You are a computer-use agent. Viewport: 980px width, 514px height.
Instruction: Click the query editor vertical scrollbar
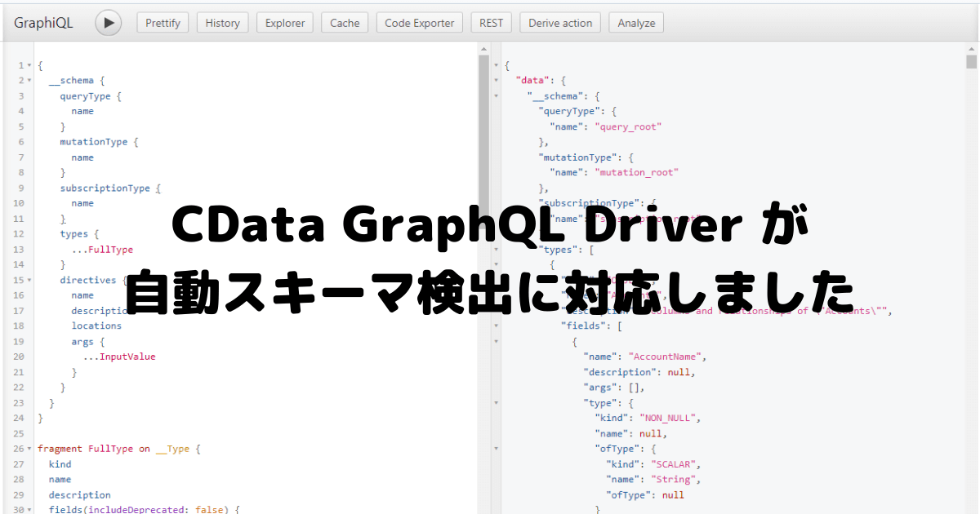click(x=483, y=143)
